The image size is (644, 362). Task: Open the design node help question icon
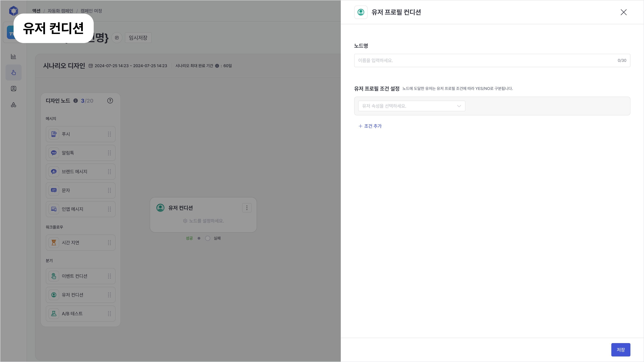click(110, 101)
